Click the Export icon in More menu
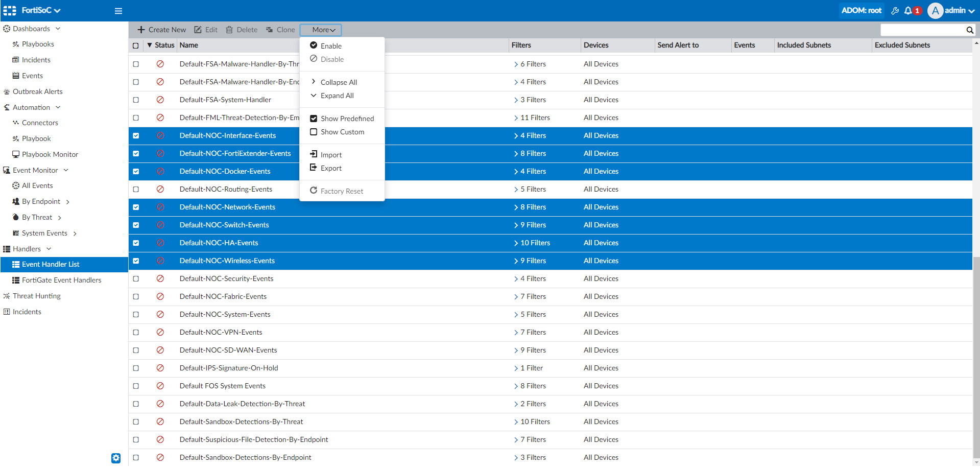 pos(314,167)
